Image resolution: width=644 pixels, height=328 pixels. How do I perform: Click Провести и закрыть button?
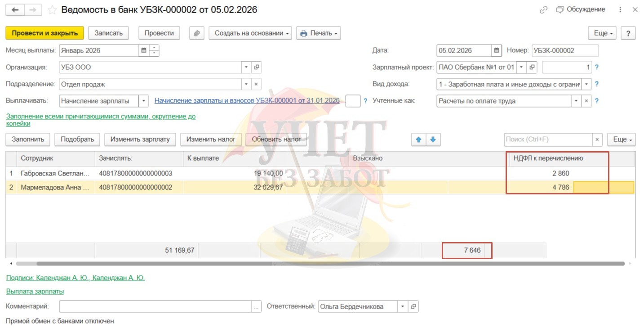[x=44, y=33]
